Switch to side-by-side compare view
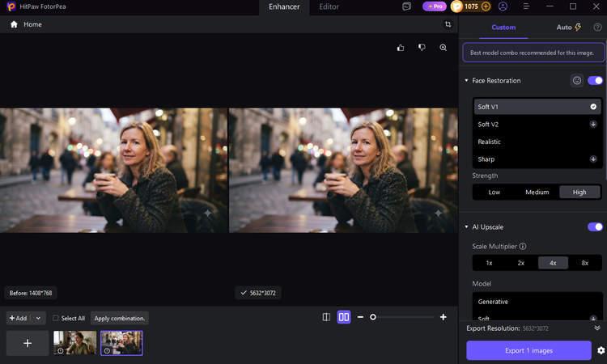The width and height of the screenshot is (607, 364). coord(344,317)
